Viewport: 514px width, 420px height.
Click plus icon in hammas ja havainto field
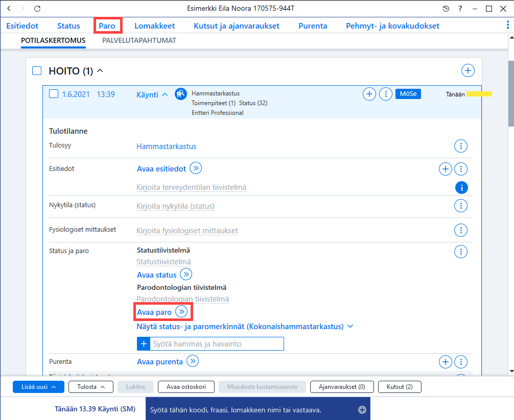[x=144, y=344]
